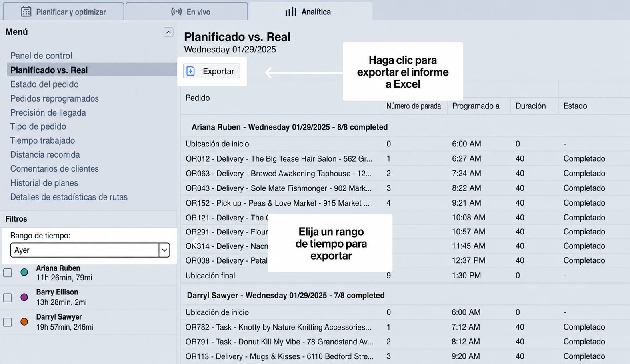Open Historial de planes
This screenshot has width=630, height=364.
pos(44,183)
